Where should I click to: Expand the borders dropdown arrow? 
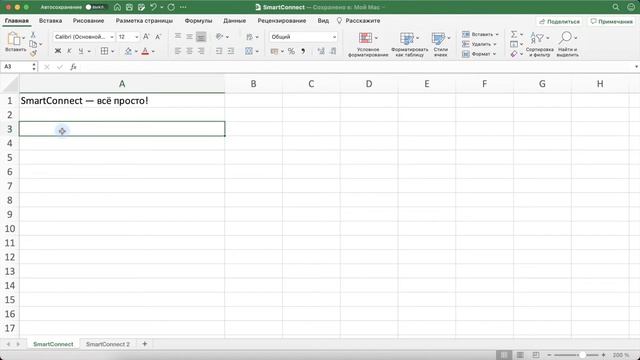pyautogui.click(x=113, y=51)
